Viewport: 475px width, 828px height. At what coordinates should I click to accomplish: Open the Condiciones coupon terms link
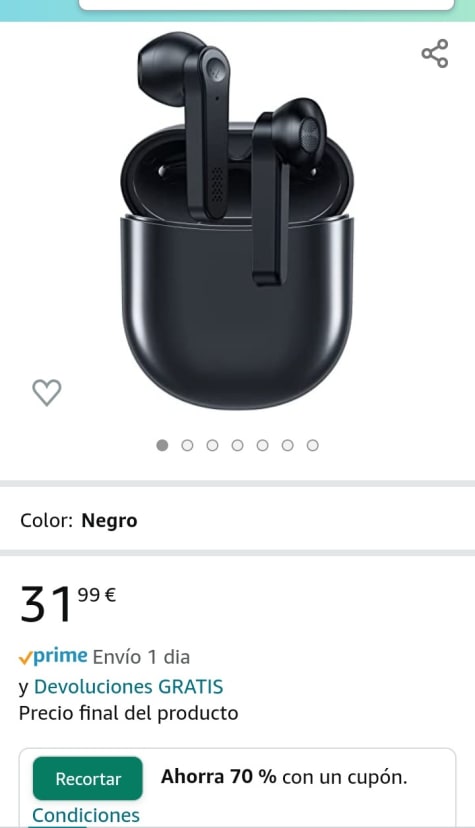click(x=86, y=815)
